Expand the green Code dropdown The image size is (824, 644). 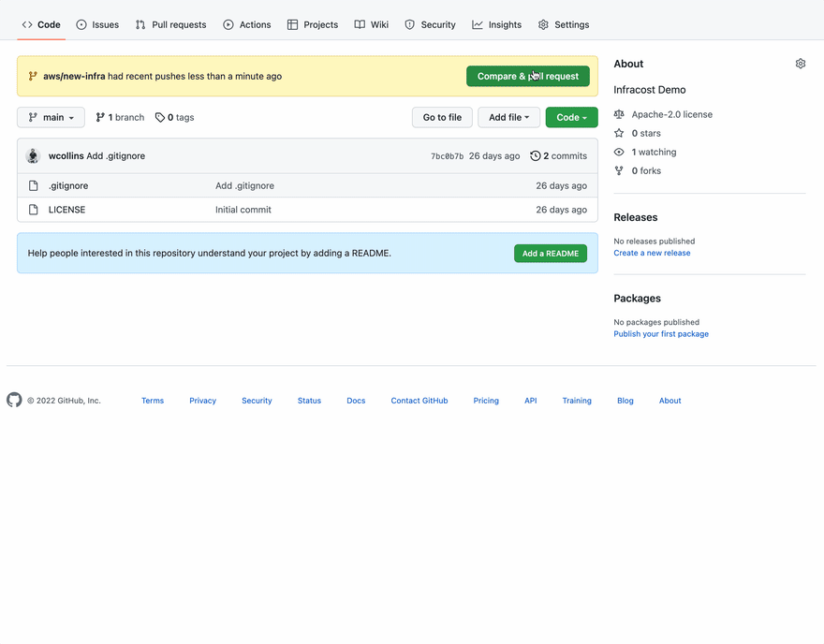click(x=572, y=117)
